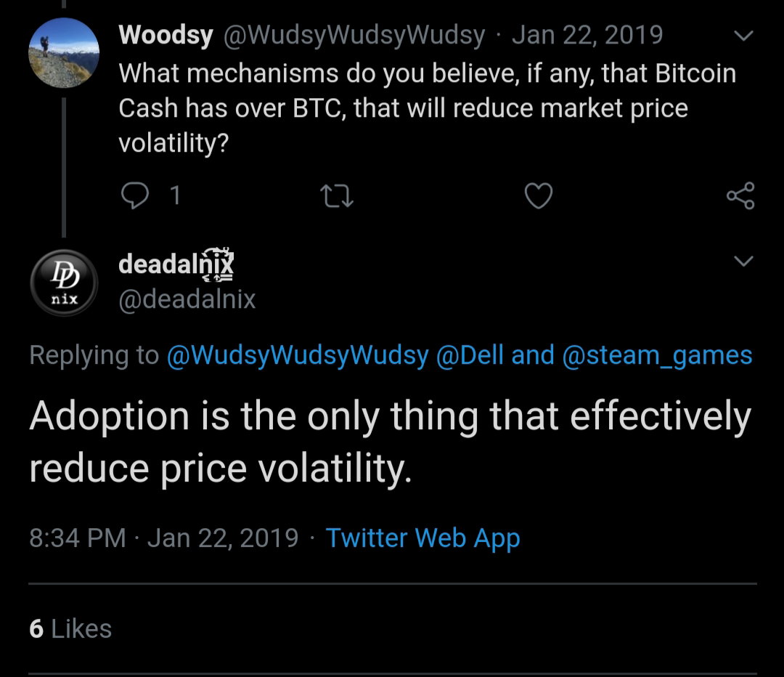Click the @deadalnix handle

187,299
